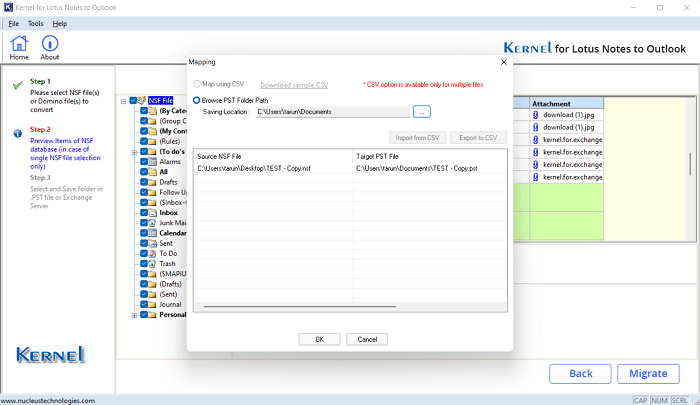Click the Step 2 info icon
The width and height of the screenshot is (700, 405).
tap(17, 133)
